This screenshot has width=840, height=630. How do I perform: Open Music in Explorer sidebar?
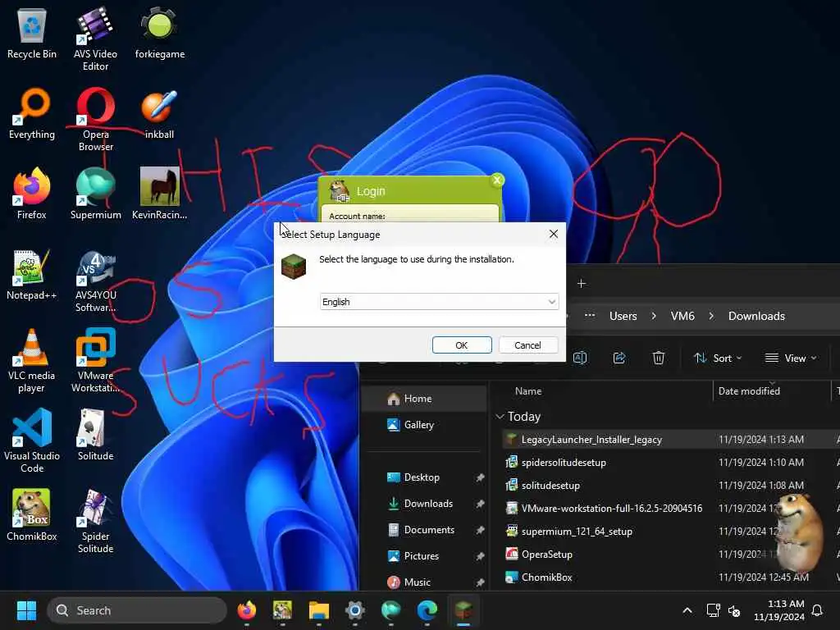point(424,582)
